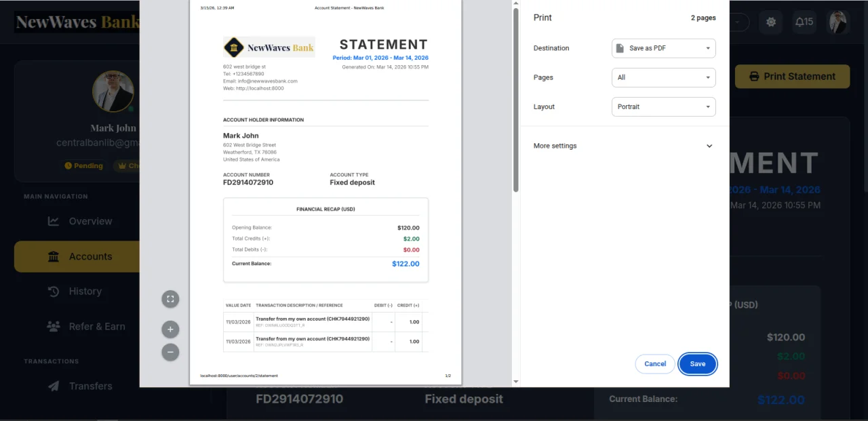Click the '2 pages' label
Image resolution: width=868 pixels, height=421 pixels.
[x=703, y=18]
